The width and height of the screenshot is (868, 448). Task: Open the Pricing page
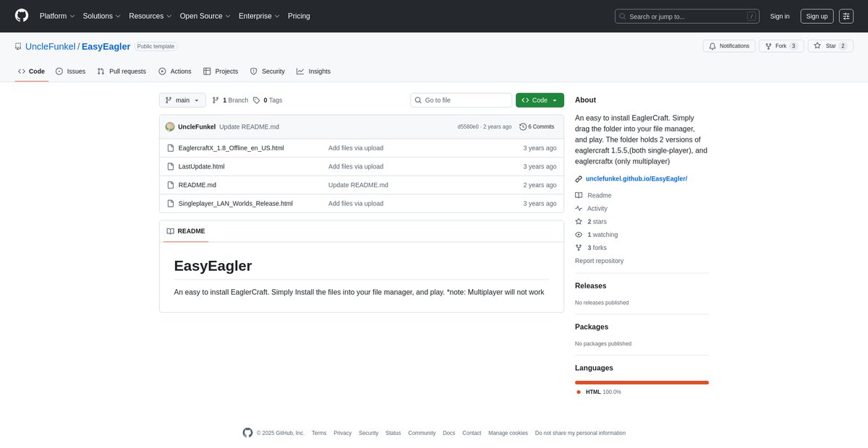pos(299,16)
